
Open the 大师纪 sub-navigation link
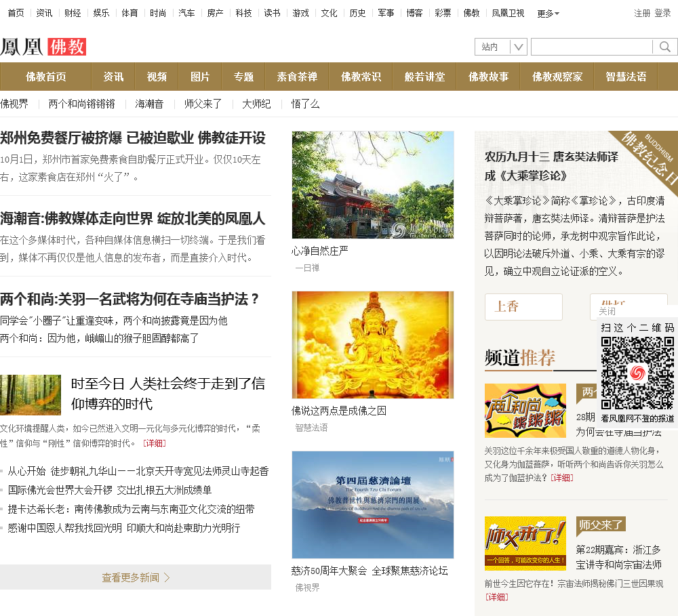(x=256, y=104)
